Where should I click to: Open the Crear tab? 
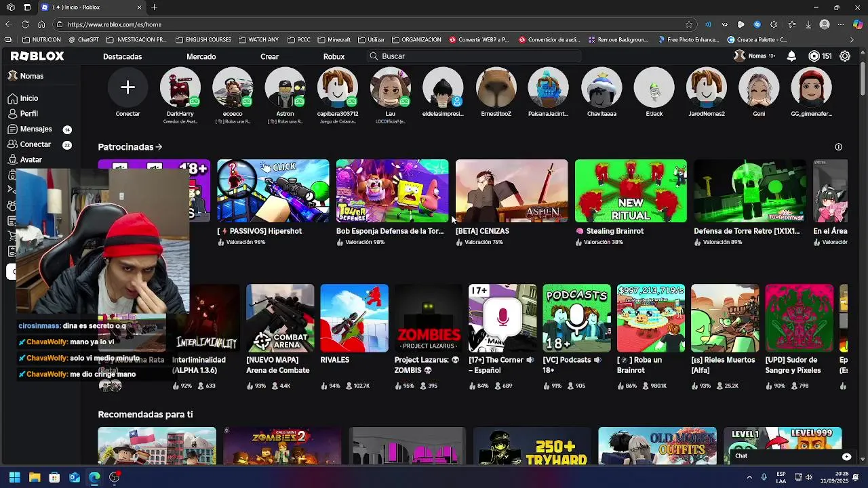[x=270, y=56]
